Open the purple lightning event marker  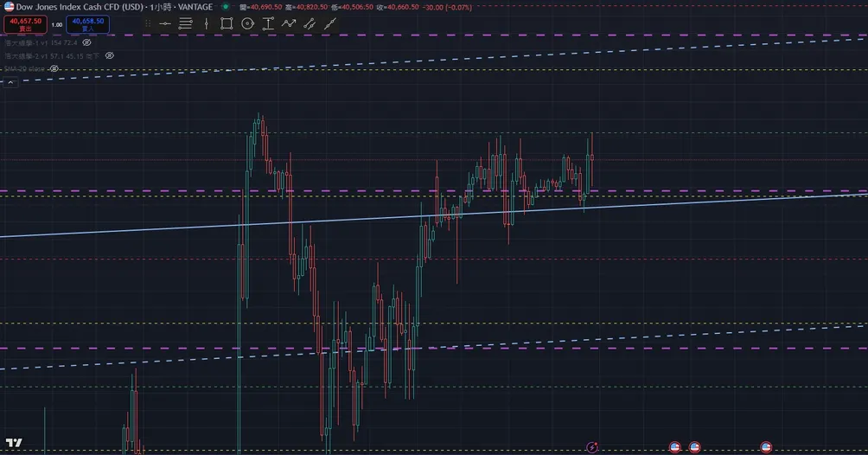click(591, 447)
